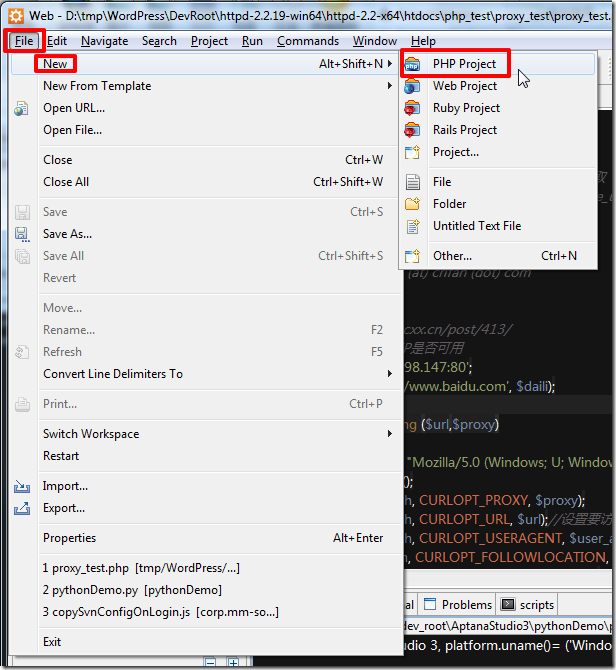Choose File entry in New submenu

498,182
